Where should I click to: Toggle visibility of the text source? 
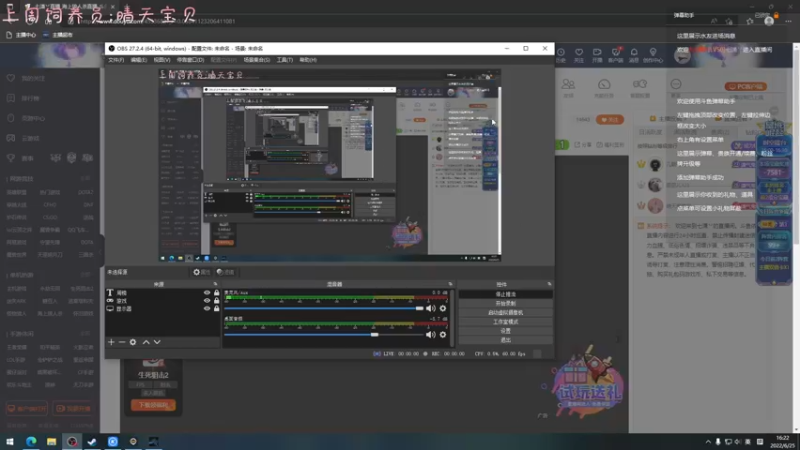pyautogui.click(x=207, y=293)
